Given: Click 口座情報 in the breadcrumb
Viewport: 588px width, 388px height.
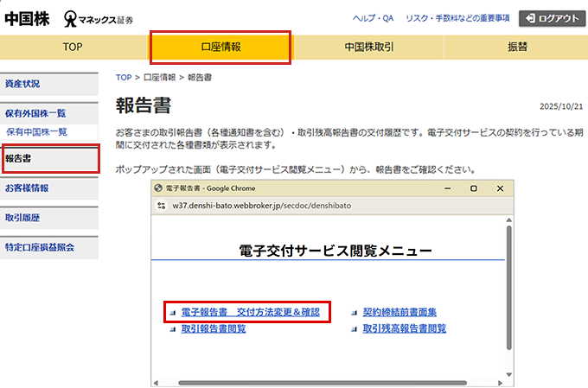Looking at the screenshot, I should click(160, 78).
